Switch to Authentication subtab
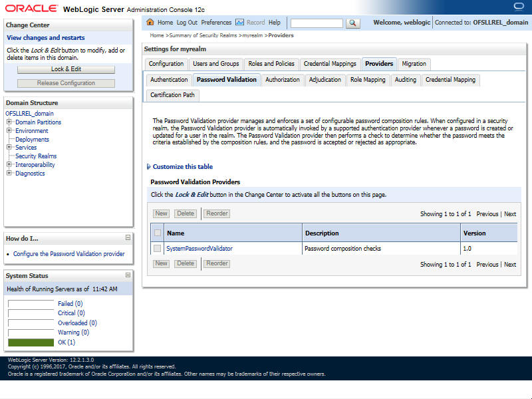 click(169, 80)
